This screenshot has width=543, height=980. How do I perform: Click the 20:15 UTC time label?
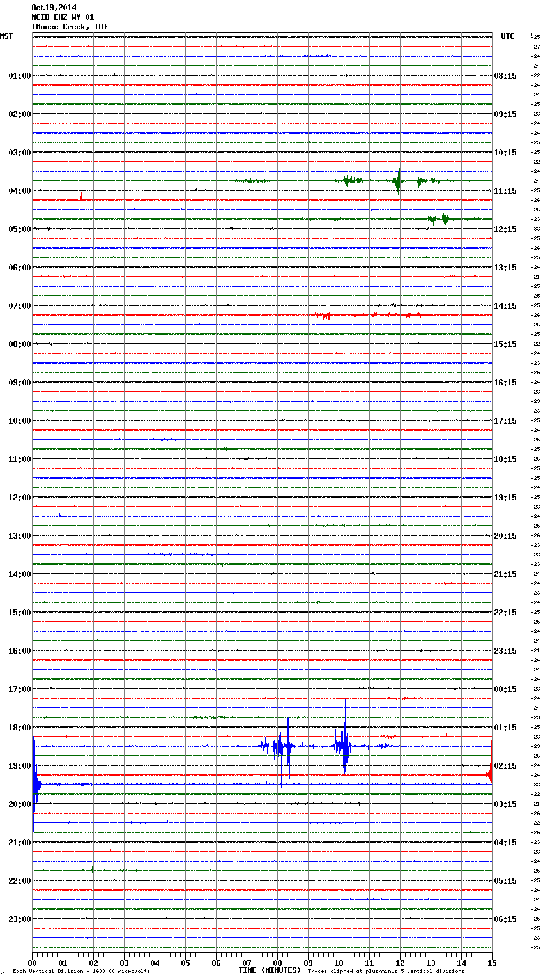[505, 536]
